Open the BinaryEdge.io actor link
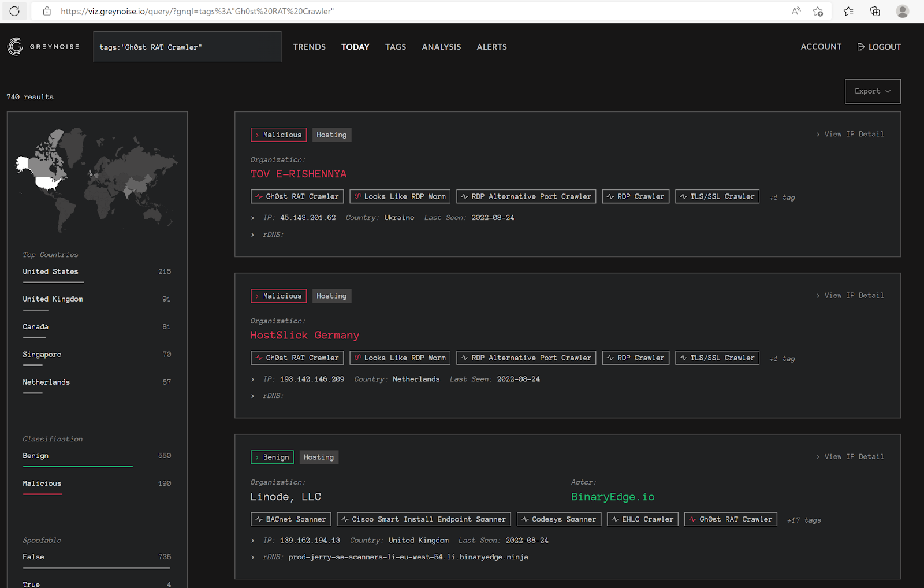The image size is (924, 588). coord(613,497)
